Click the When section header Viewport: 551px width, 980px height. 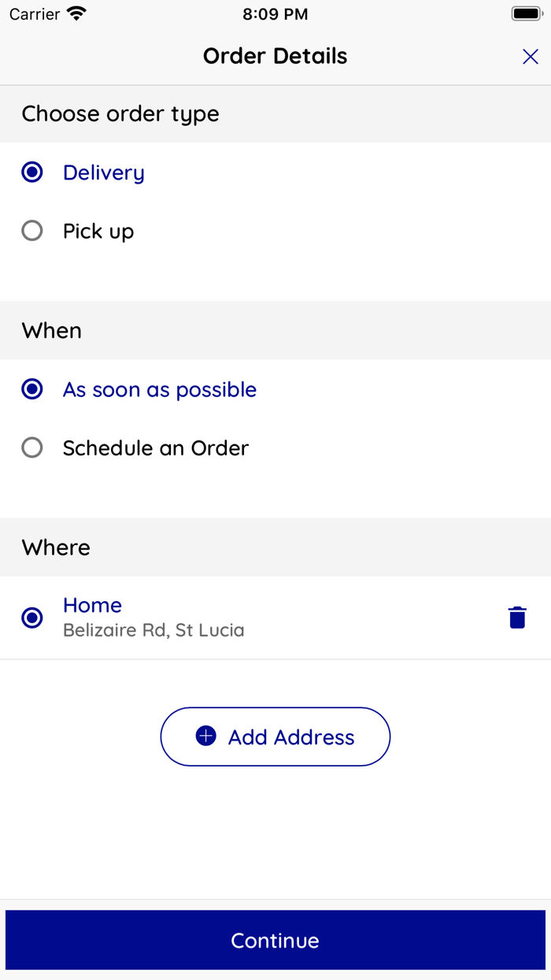52,331
